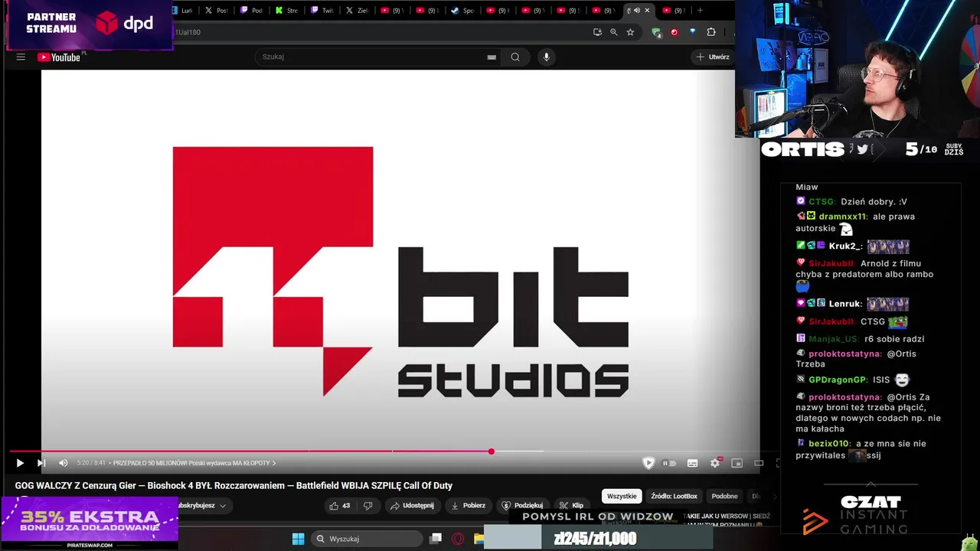Image resolution: width=980 pixels, height=551 pixels.
Task: Click the shield extension icon in player bar
Action: coord(648,463)
